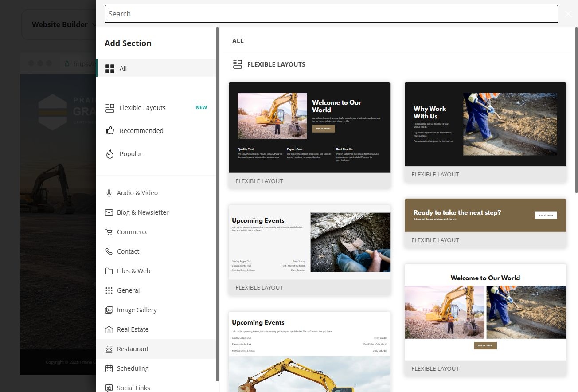Close the Add Section panel with the X
578x392 pixels.
click(568, 14)
